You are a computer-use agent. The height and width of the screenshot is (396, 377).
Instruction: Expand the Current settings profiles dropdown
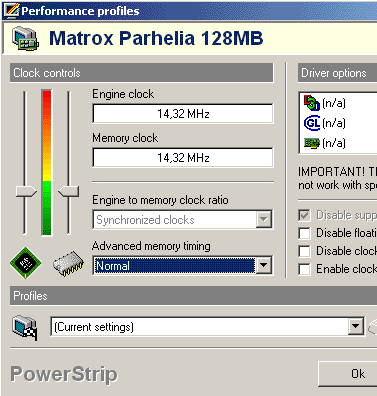355,327
